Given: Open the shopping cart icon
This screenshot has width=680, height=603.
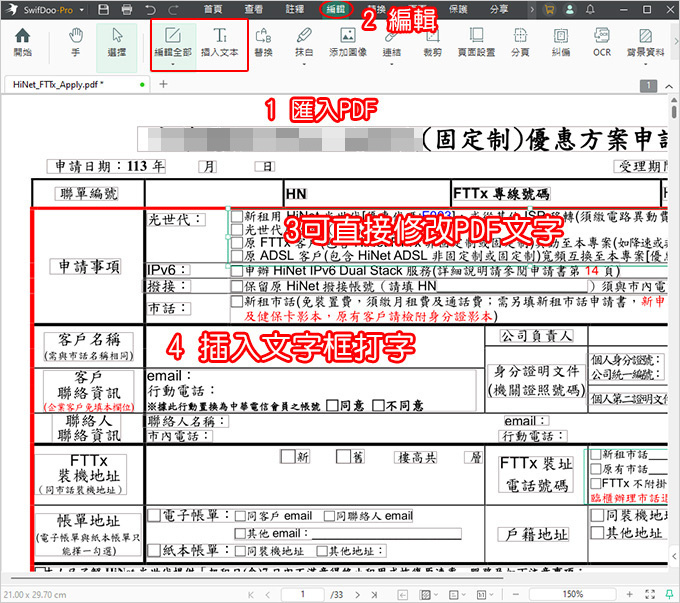Looking at the screenshot, I should click(x=549, y=9).
